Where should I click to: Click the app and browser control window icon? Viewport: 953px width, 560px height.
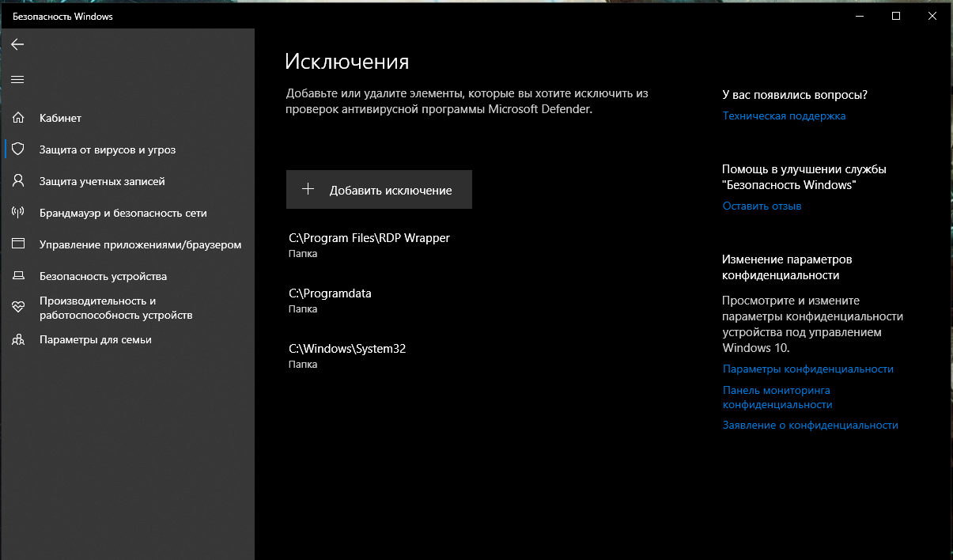pos(17,244)
